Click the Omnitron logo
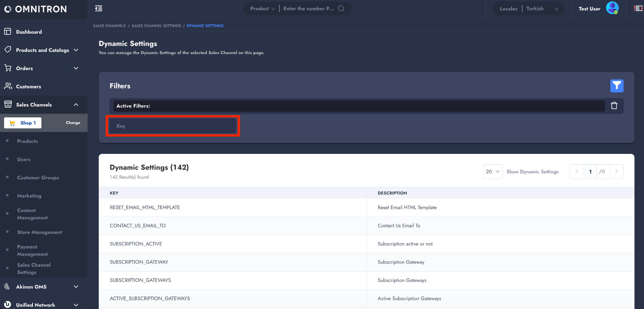 coord(36,9)
